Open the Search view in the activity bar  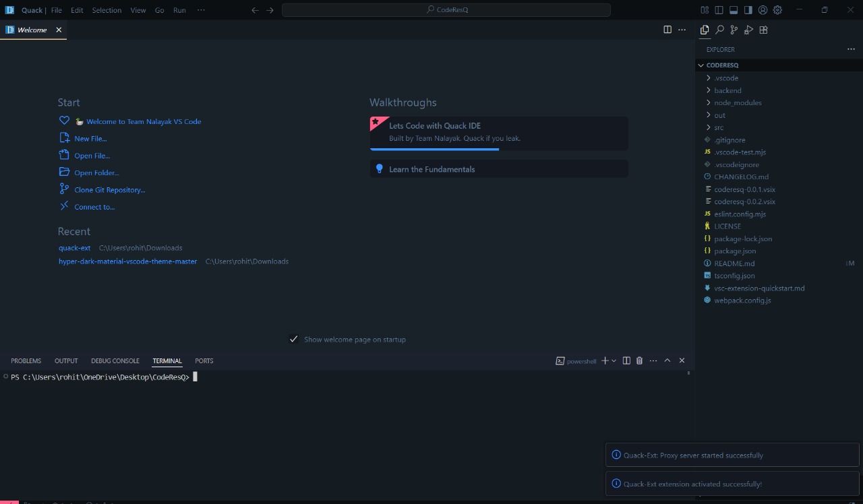(719, 30)
